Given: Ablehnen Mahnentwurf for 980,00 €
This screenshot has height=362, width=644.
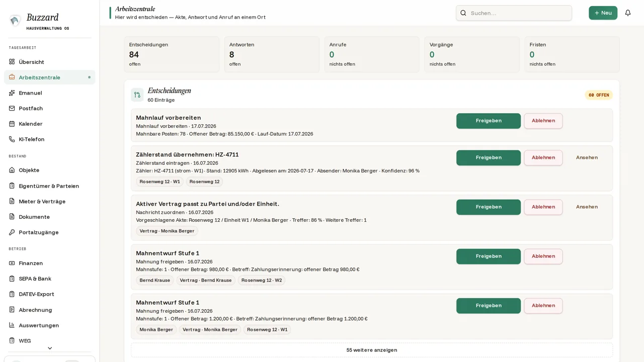Looking at the screenshot, I should click(543, 256).
